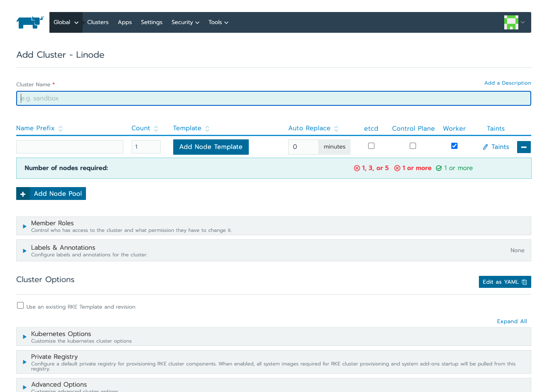Click the plus icon on Add Node Pool
The width and height of the screenshot is (547, 392).
pos(23,193)
